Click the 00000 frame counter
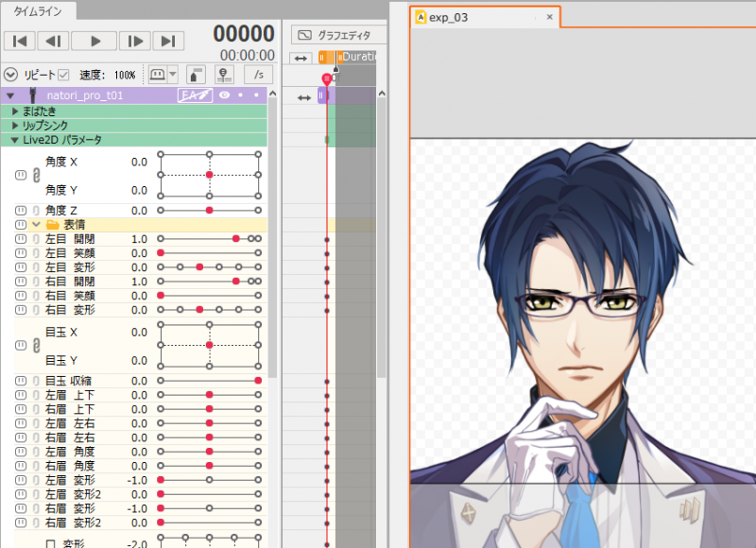 click(244, 34)
